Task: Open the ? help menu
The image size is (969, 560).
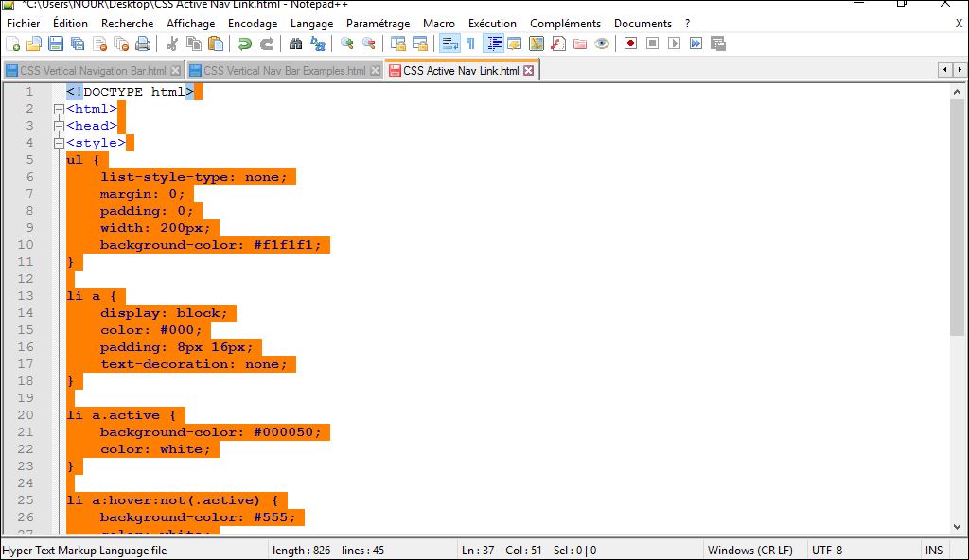Action: click(687, 24)
